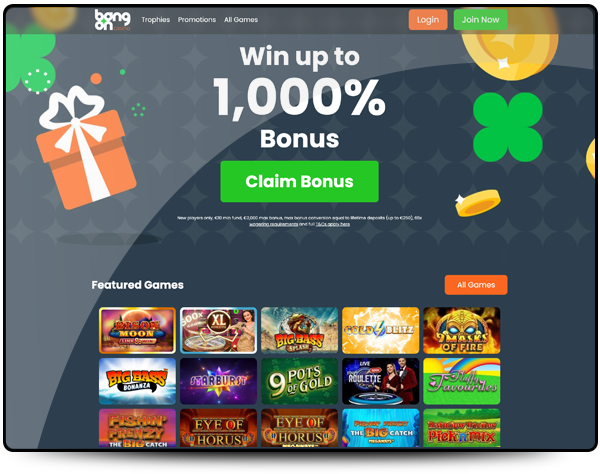
Task: Open the T&Cs apply here link
Action: (x=333, y=224)
